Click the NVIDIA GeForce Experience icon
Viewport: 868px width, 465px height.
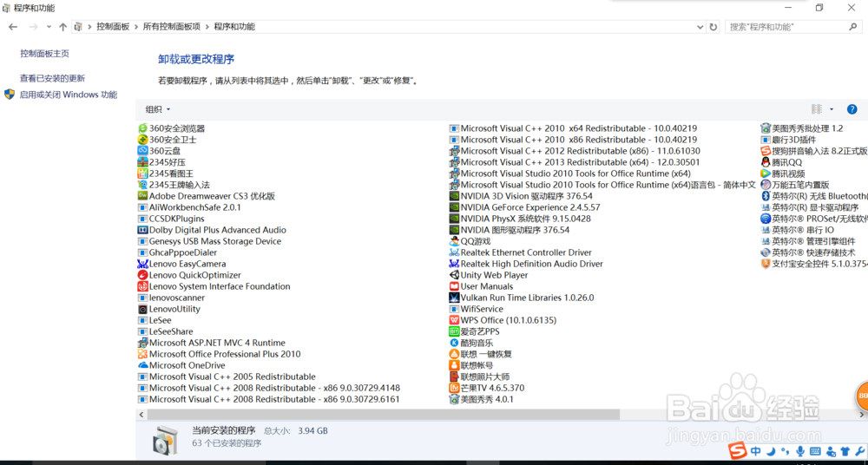[454, 207]
